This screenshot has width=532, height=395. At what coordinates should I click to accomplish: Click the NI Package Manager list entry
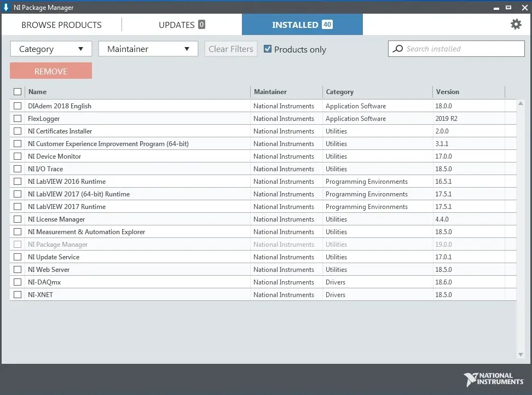(x=263, y=244)
